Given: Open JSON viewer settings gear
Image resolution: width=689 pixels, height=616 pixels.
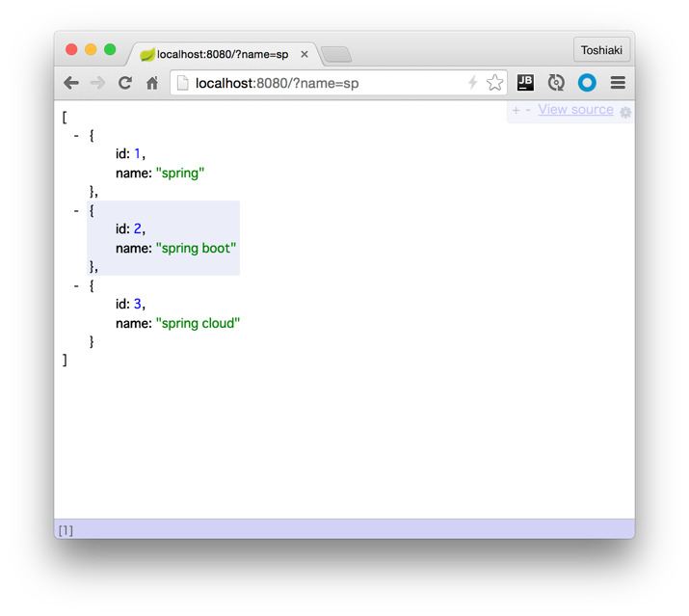Looking at the screenshot, I should tap(625, 112).
